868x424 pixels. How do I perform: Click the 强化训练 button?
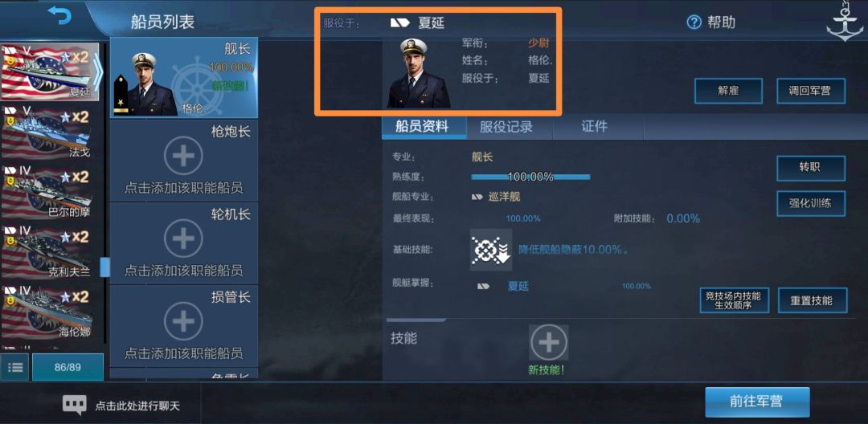pos(810,203)
